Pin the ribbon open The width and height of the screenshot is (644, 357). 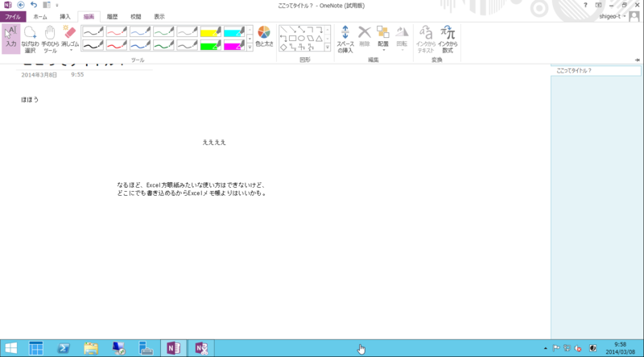pyautogui.click(x=637, y=60)
